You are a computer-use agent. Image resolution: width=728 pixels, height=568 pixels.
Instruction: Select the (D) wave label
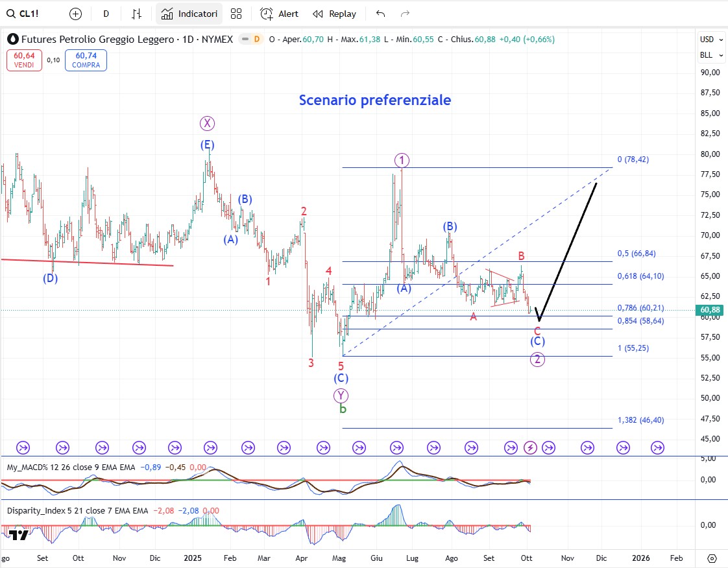point(50,278)
